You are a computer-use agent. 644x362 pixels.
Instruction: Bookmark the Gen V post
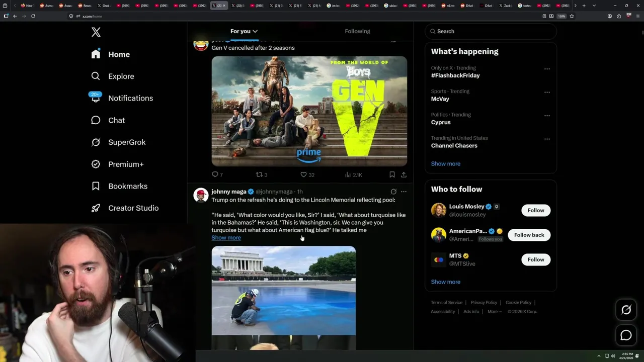pyautogui.click(x=392, y=174)
